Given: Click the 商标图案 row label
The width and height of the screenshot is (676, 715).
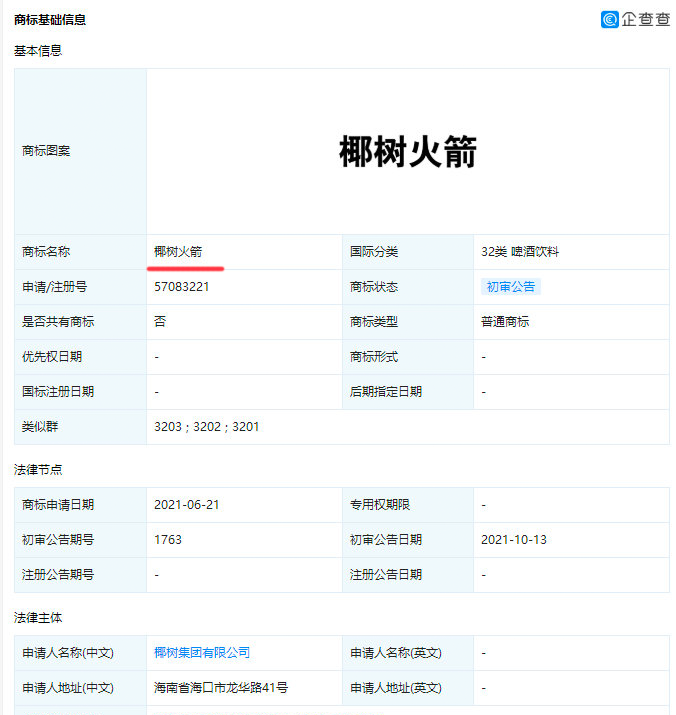Looking at the screenshot, I should pos(46,151).
